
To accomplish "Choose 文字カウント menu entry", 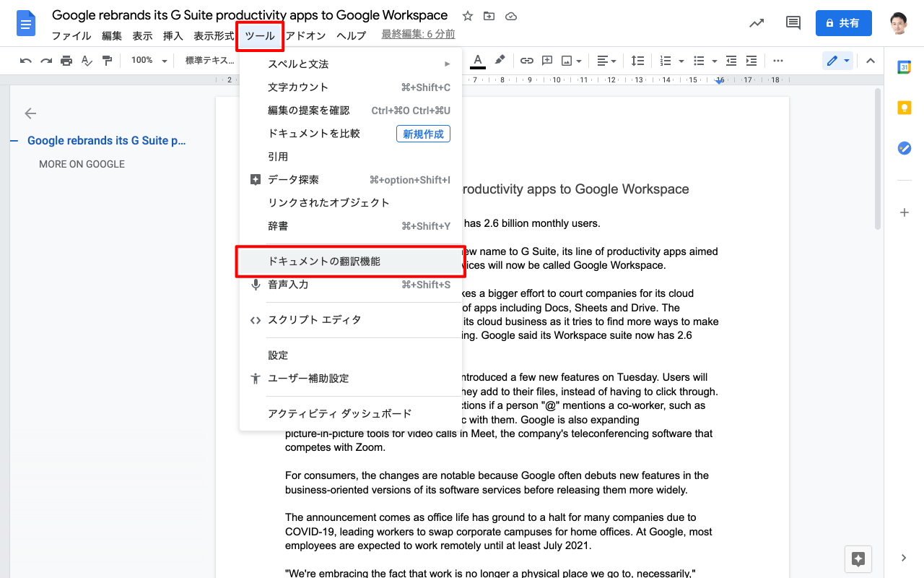I will [x=351, y=87].
